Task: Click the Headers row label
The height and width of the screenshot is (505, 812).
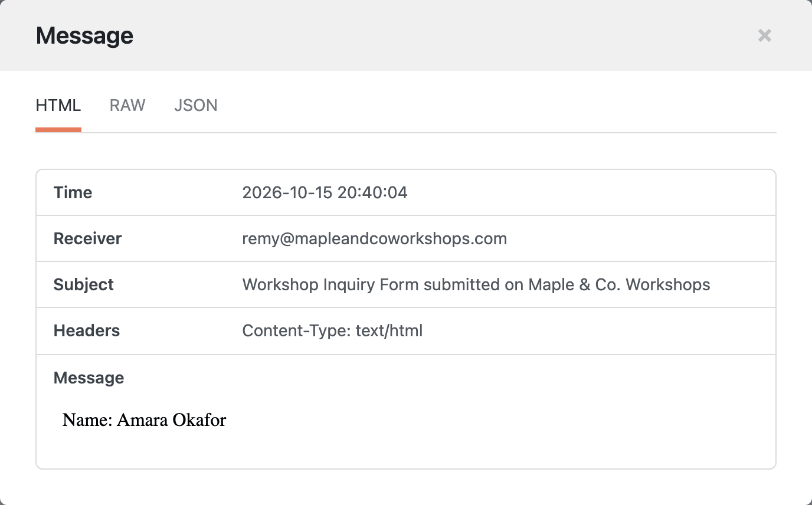Action: (x=87, y=330)
